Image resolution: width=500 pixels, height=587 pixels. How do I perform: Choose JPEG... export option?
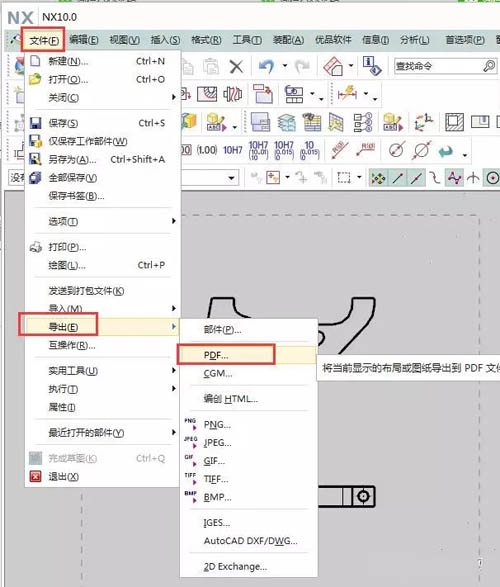pyautogui.click(x=217, y=443)
